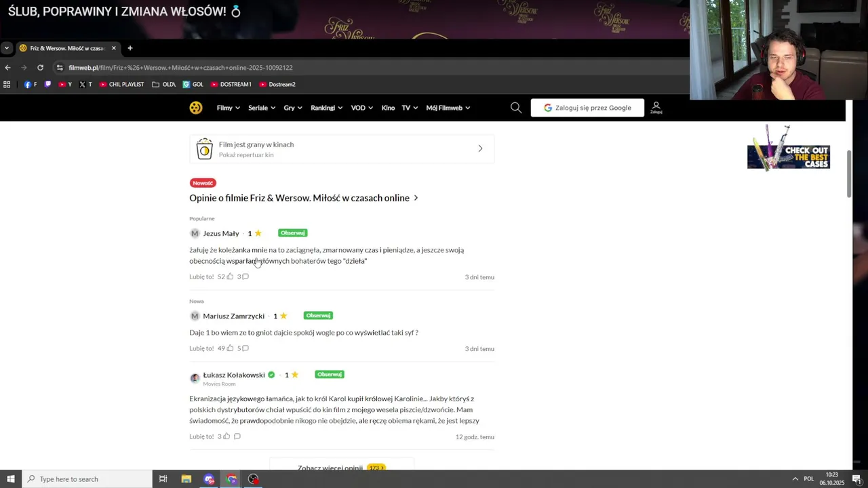Open the Kino menu item
The width and height of the screenshot is (868, 488).
pyautogui.click(x=388, y=108)
